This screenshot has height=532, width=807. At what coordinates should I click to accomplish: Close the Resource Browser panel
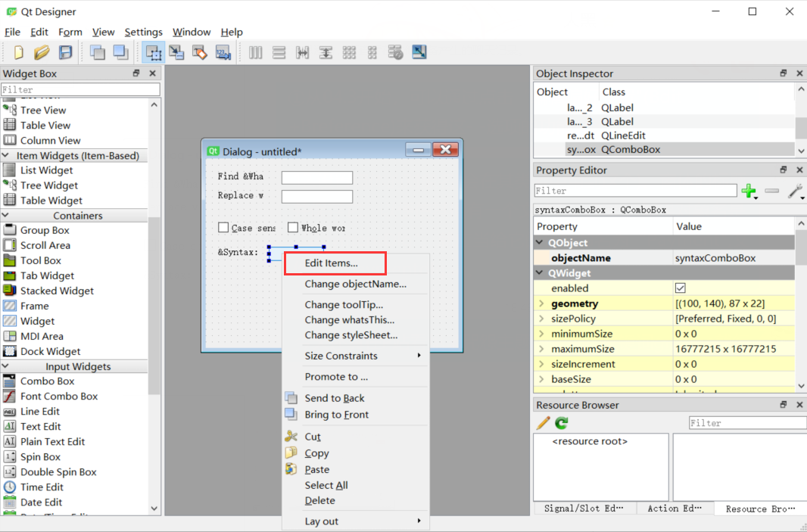coord(799,405)
